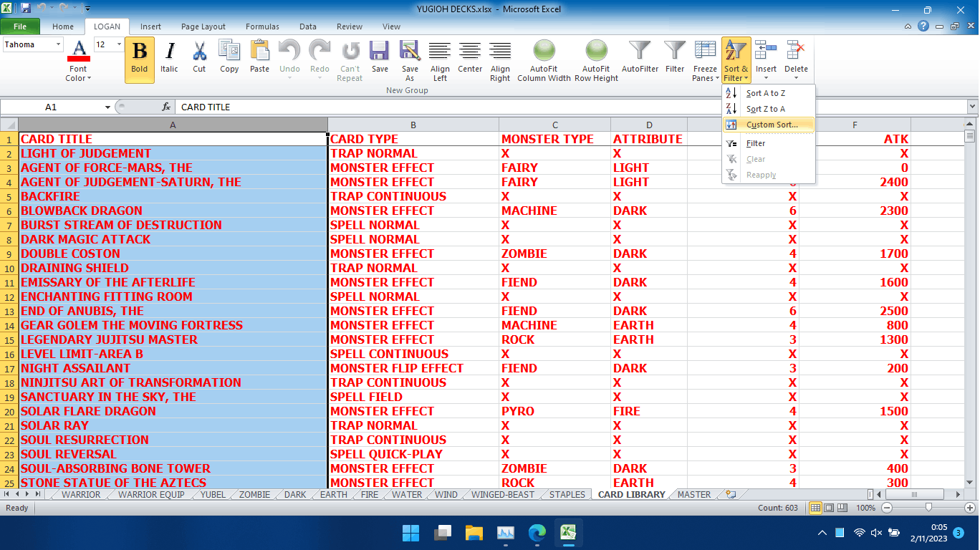Viewport: 980px width, 550px height.
Task: Switch to the Home ribbon tab
Action: [63, 26]
